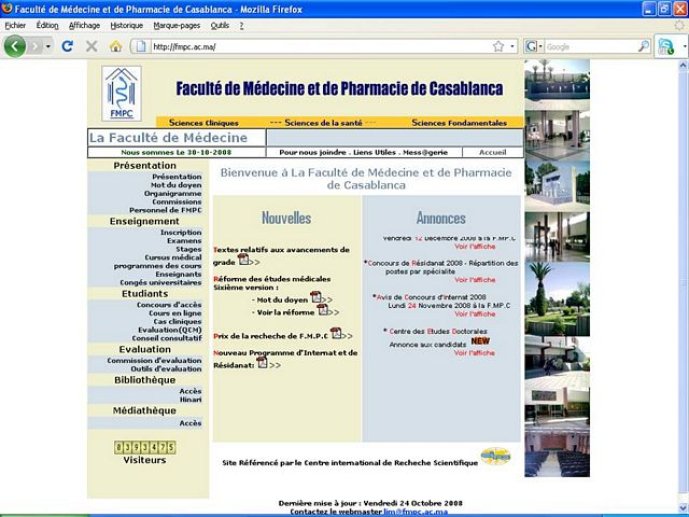
Task: Open the Cursus médical link
Action: pos(173,257)
